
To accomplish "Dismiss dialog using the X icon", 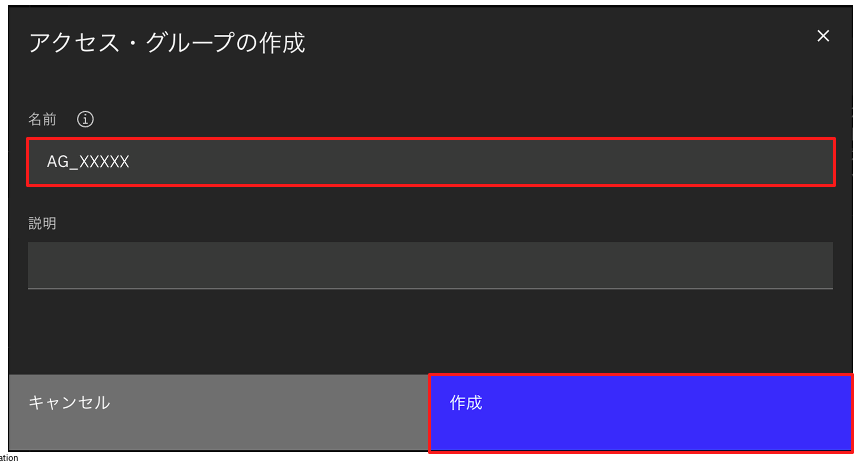I will pos(823,36).
